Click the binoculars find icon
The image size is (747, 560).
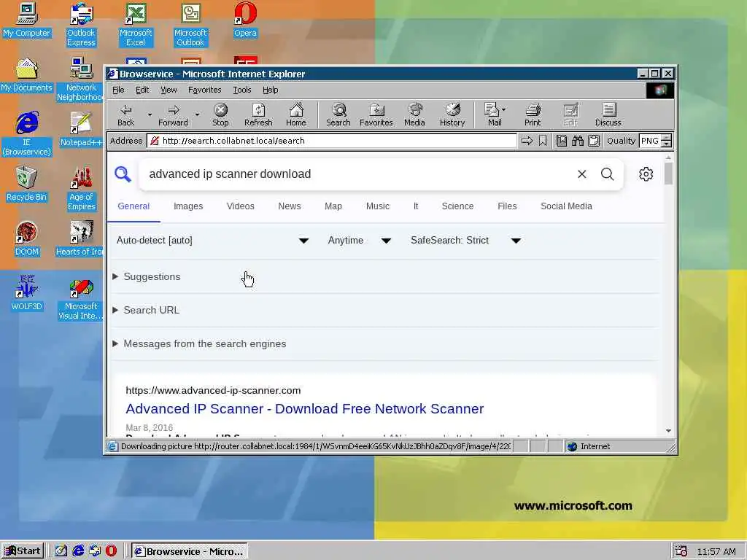578,141
